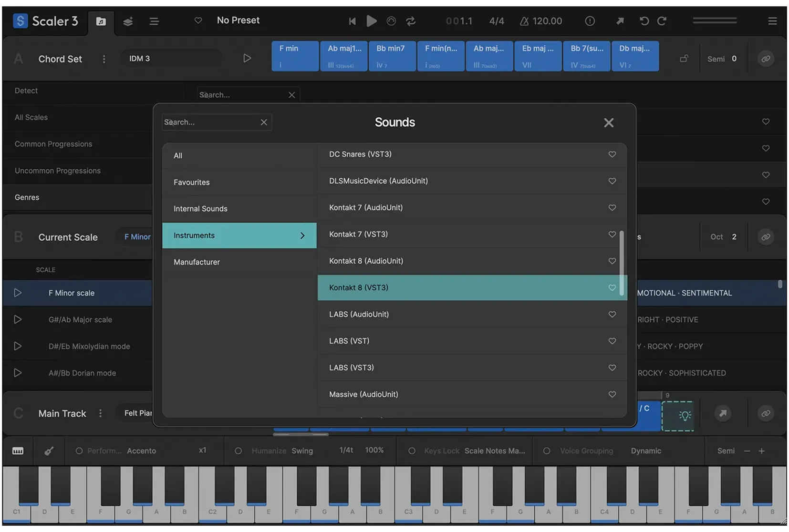Screen dimensions: 789x532
Task: Open the IDM 3 chord set dropdown
Action: [x=171, y=59]
